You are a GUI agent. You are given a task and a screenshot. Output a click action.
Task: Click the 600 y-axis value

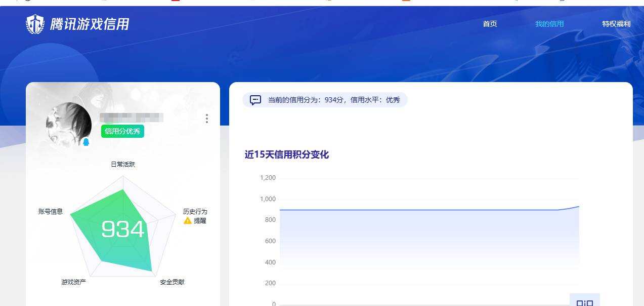click(x=270, y=241)
